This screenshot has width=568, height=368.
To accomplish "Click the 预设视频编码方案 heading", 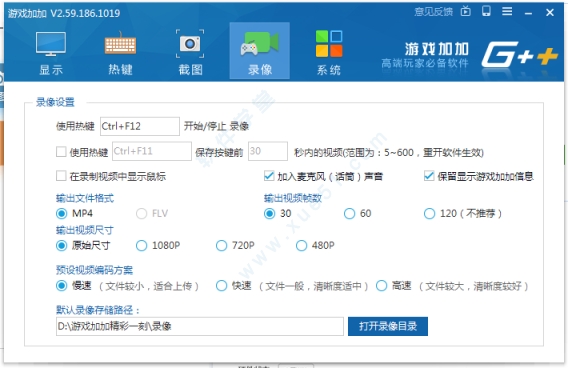I will (x=95, y=270).
